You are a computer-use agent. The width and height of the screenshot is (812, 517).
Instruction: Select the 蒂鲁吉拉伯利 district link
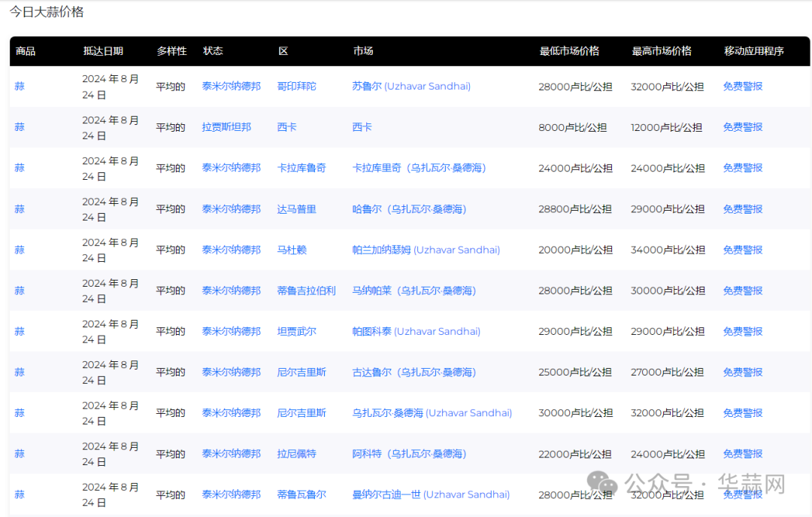point(306,290)
